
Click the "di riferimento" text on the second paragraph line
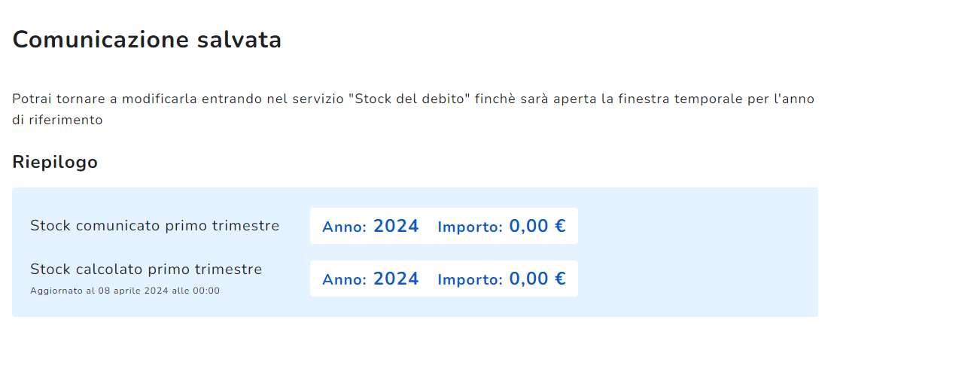tap(57, 120)
